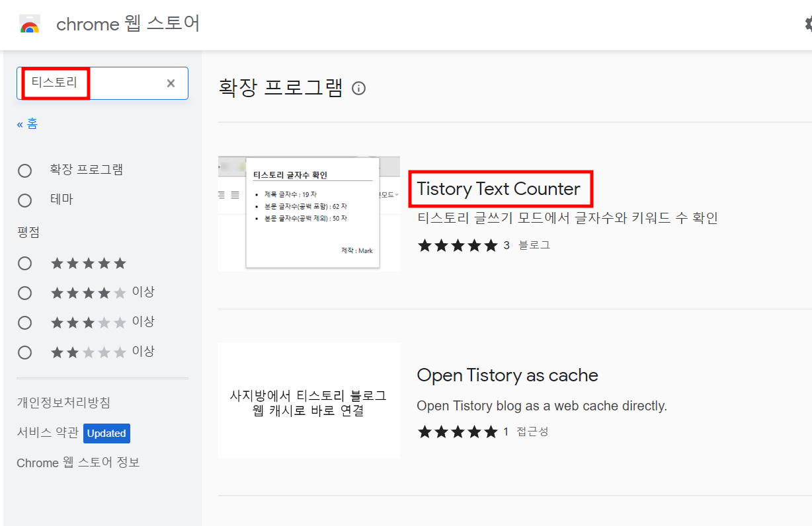
Task: Click the blue Updated badge
Action: [106, 433]
